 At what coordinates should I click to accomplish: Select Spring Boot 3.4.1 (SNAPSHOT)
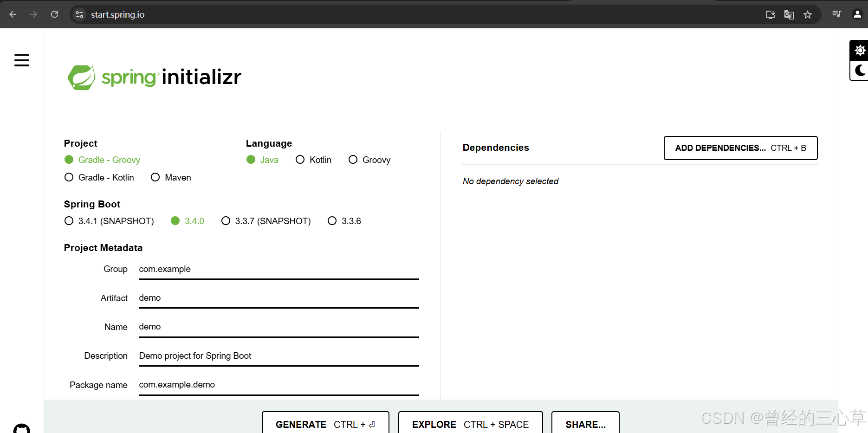coord(109,221)
